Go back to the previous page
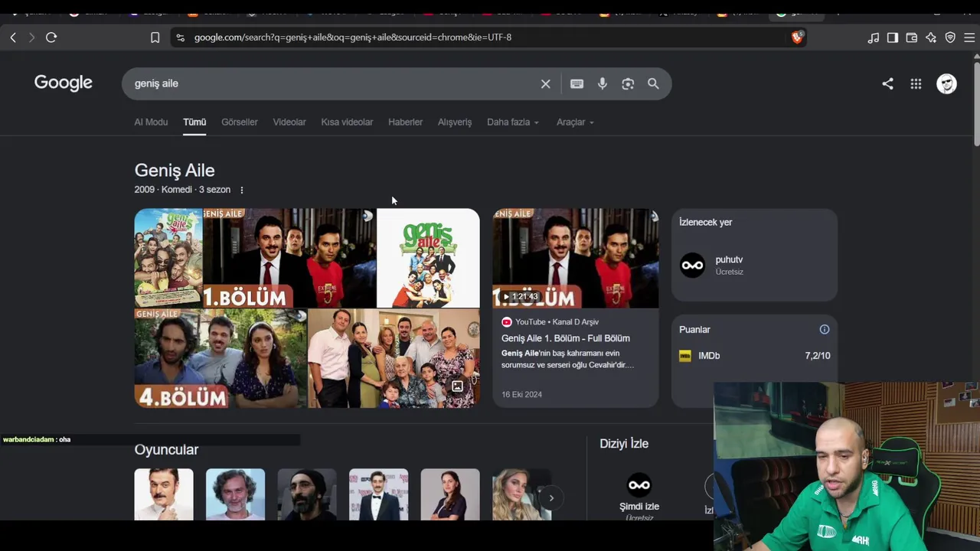 tap(13, 37)
